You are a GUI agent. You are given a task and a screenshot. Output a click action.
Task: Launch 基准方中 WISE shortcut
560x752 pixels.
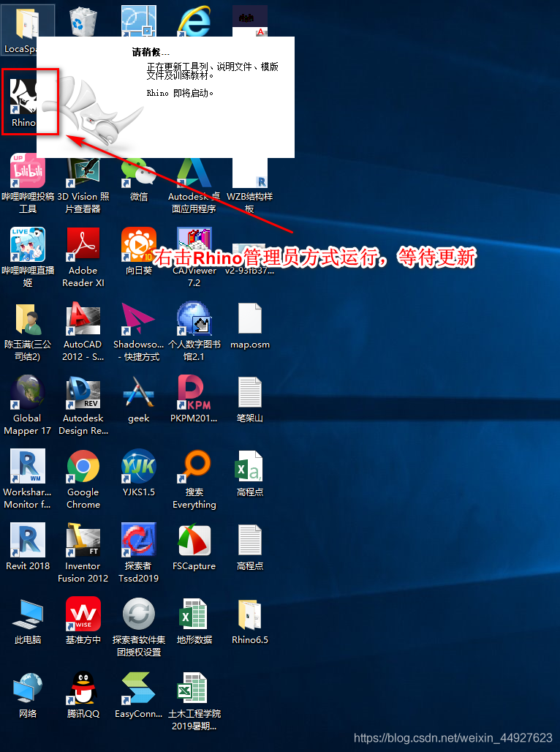(x=83, y=620)
